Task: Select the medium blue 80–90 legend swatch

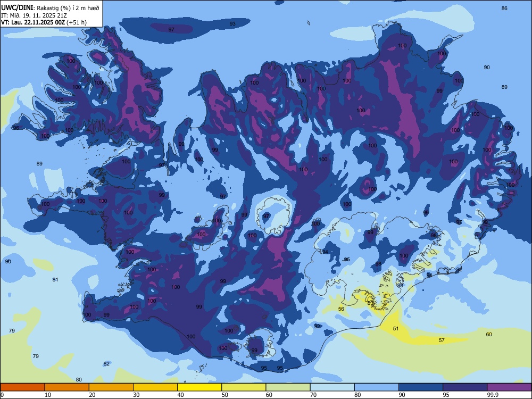Action: tap(376, 387)
